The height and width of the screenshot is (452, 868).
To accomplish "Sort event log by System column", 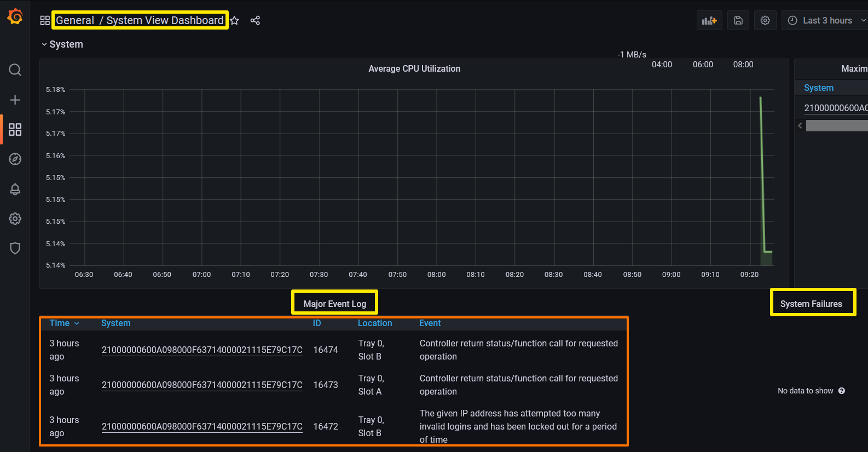I will tap(115, 323).
